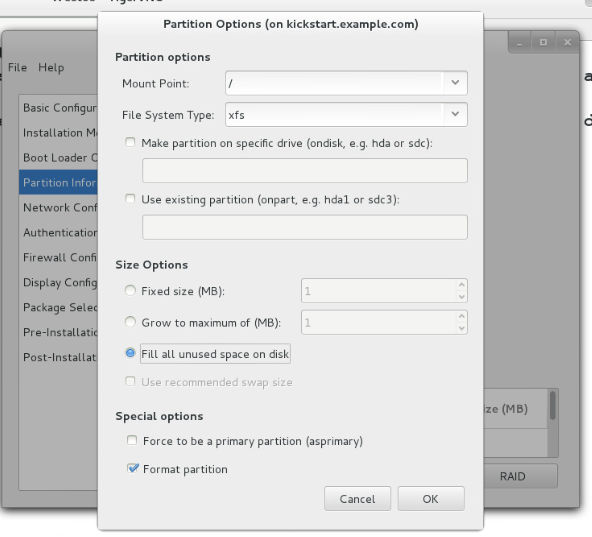The image size is (592, 537).
Task: Expand the File System Type dropdown
Action: pos(455,114)
